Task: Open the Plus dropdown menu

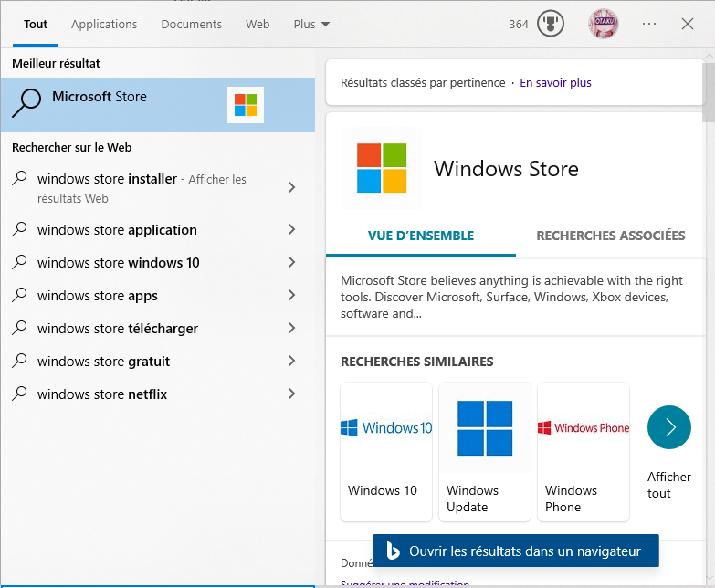Action: [311, 24]
